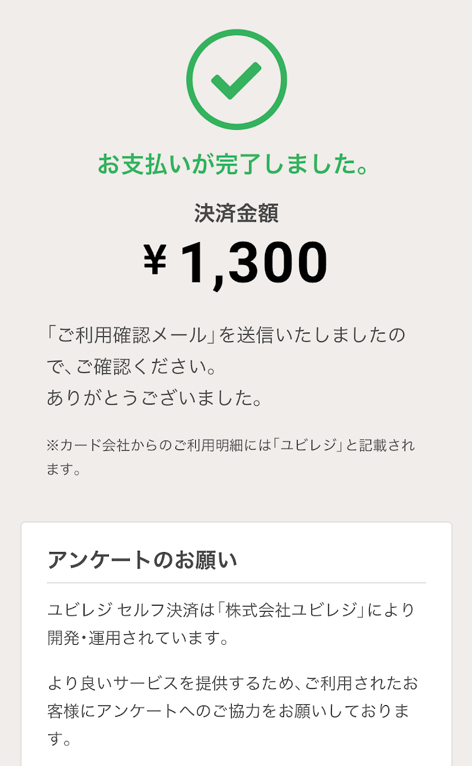Click the で、ご確認ください text line
472x766 pixels.
132,366
